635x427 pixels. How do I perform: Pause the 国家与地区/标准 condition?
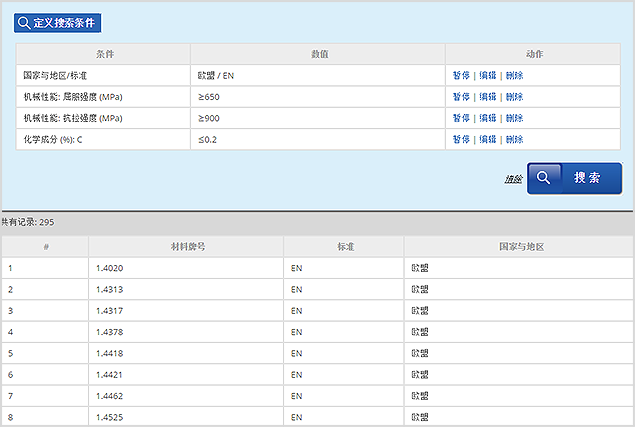pyautogui.click(x=461, y=75)
